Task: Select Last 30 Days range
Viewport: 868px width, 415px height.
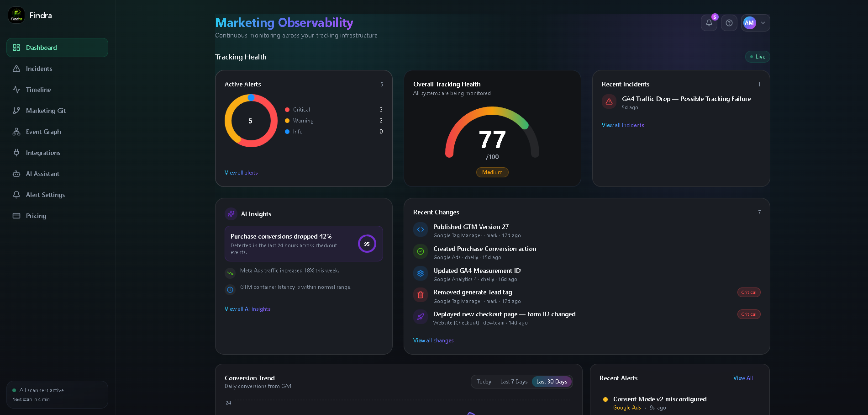Action: [552, 382]
